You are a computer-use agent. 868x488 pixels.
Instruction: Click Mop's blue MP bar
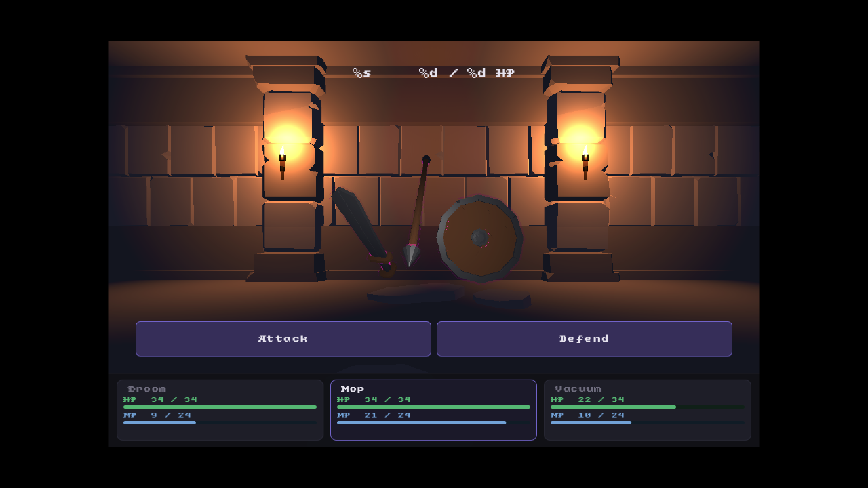(x=421, y=423)
